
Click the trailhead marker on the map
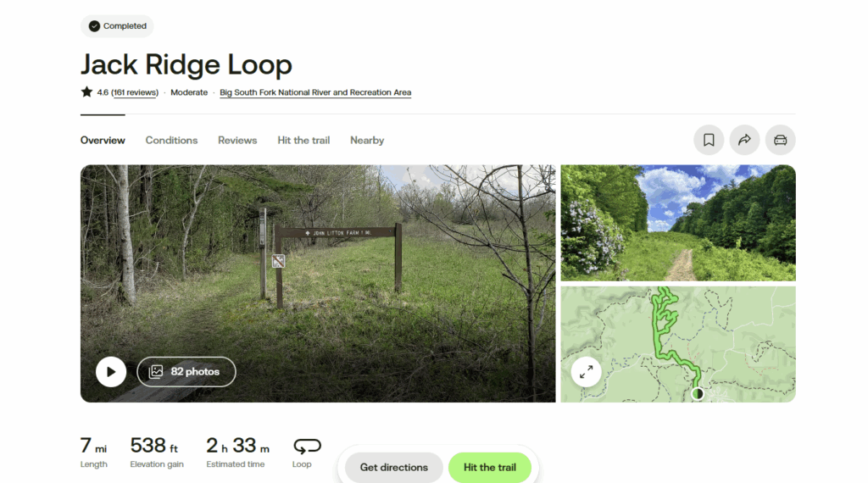coord(698,393)
